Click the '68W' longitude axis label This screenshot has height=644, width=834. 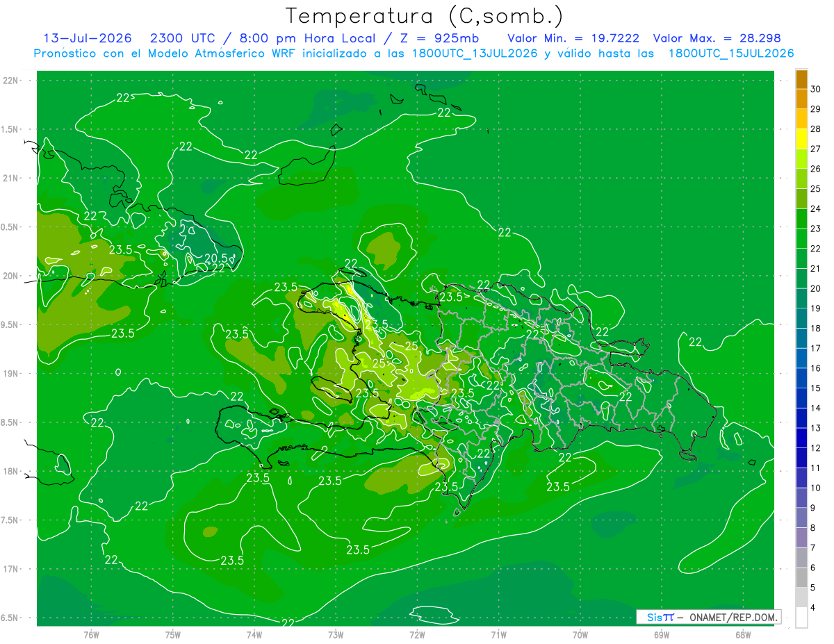coord(743,634)
